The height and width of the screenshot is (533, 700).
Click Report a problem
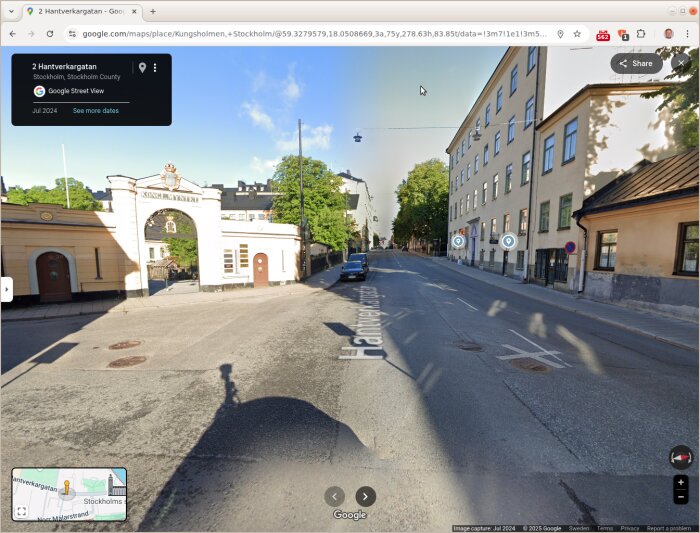pyautogui.click(x=669, y=529)
